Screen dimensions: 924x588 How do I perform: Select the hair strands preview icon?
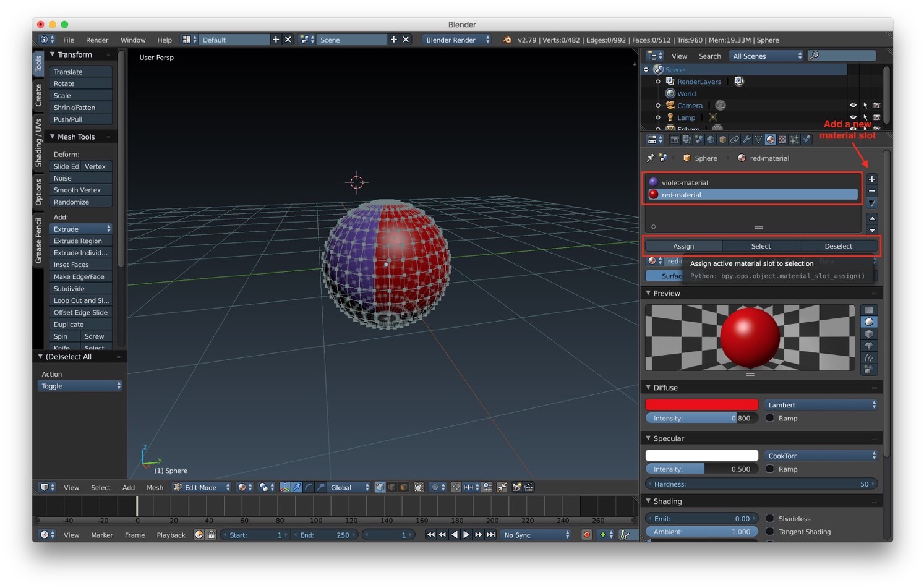click(869, 357)
